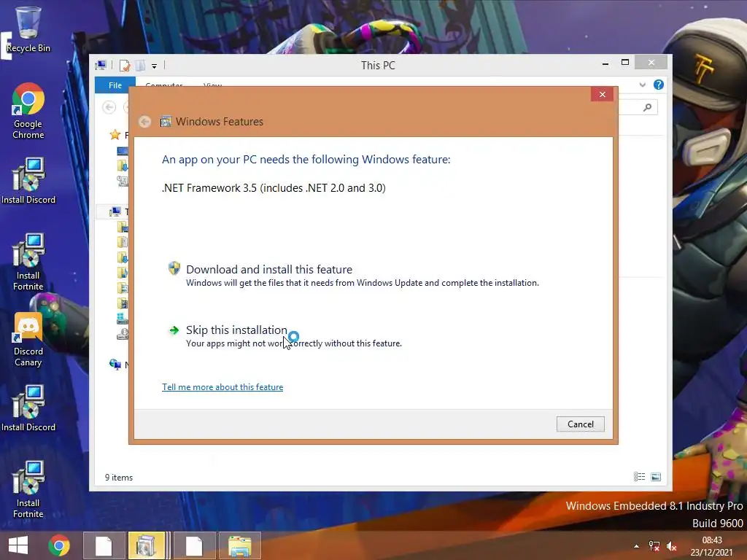Open the Windows Start button

pos(18,545)
